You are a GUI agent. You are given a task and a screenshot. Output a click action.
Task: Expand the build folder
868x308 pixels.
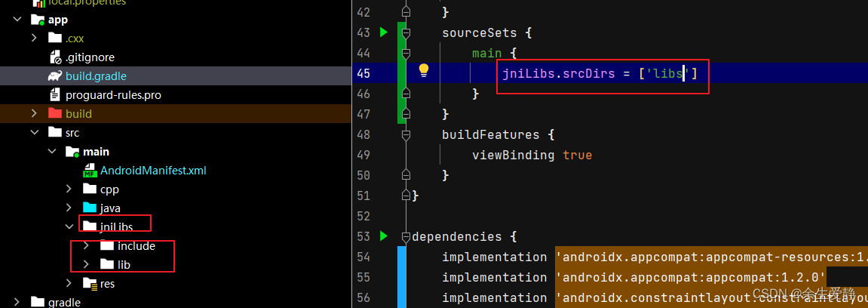34,113
